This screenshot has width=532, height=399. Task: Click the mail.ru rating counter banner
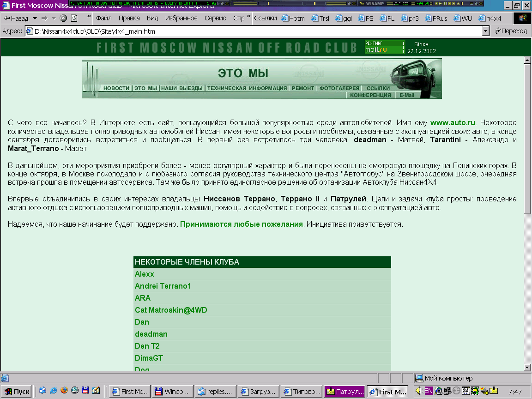point(385,47)
